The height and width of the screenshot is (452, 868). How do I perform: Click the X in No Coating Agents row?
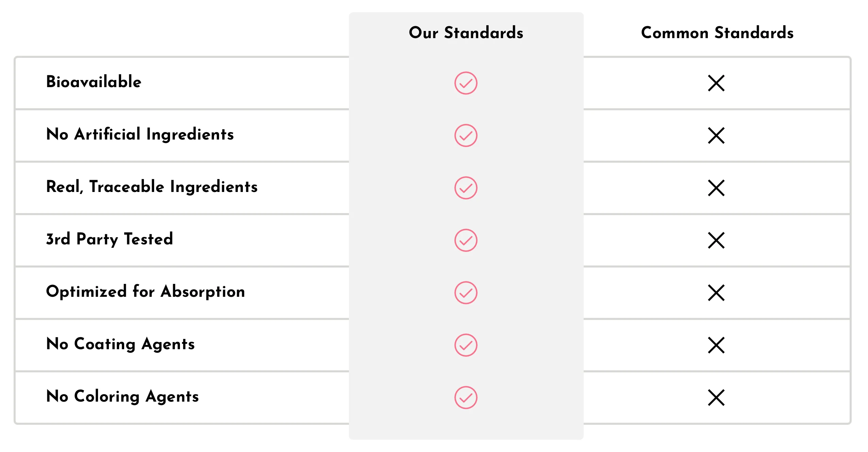click(716, 345)
